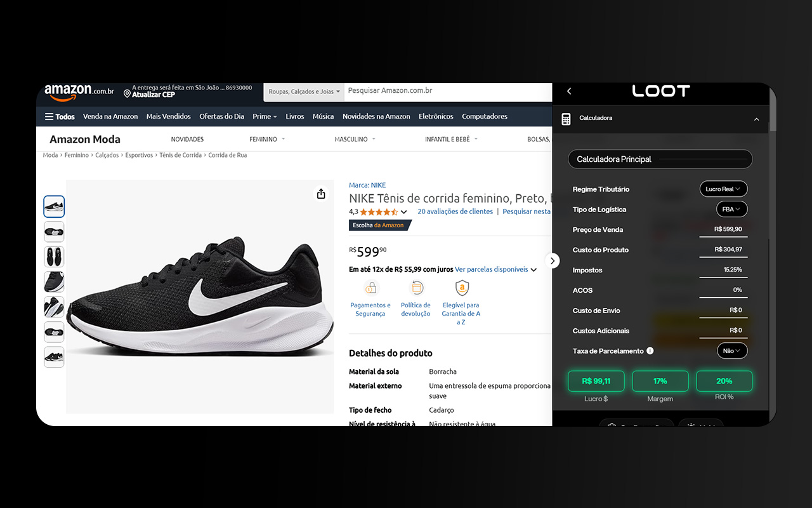The width and height of the screenshot is (812, 508).
Task: Click the location pin icon beside Atualizar CEP
Action: click(127, 94)
